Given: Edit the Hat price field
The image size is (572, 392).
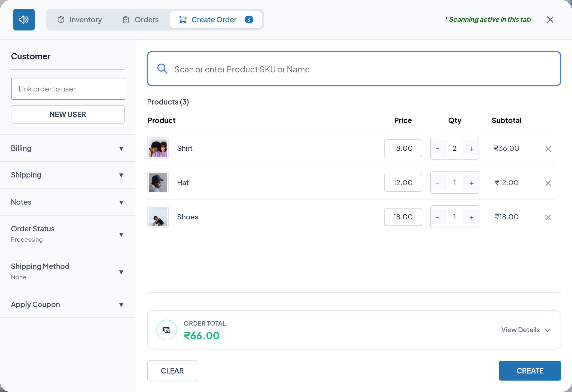Looking at the screenshot, I should tap(403, 183).
